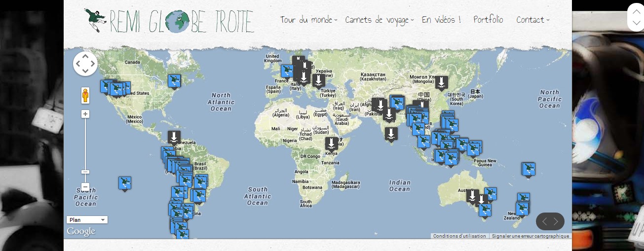Click the Tanzania label on the map

coord(331,163)
